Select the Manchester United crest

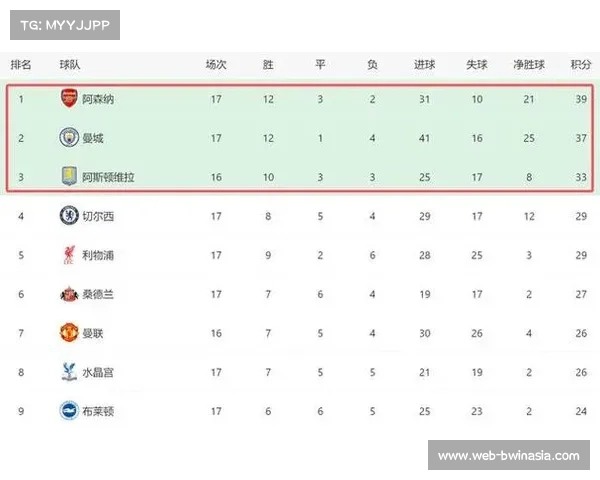(x=69, y=333)
